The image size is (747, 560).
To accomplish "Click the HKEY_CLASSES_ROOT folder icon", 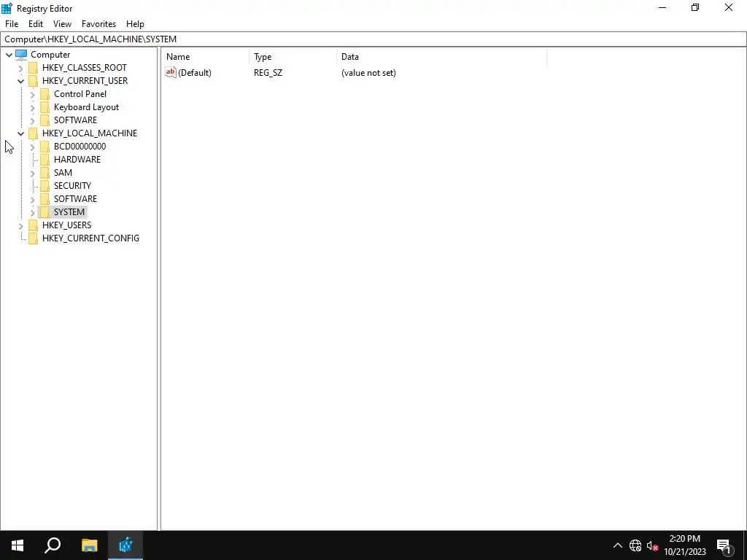I will (33, 68).
